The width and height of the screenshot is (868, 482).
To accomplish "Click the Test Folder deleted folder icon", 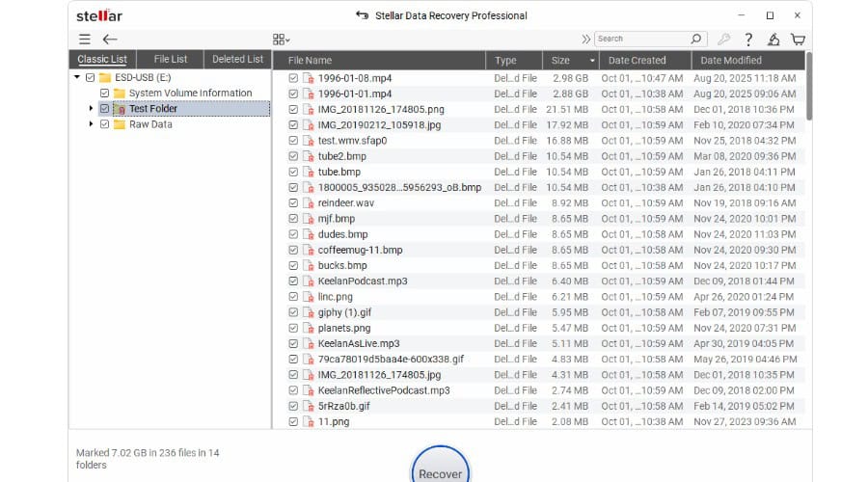I will pyautogui.click(x=120, y=109).
